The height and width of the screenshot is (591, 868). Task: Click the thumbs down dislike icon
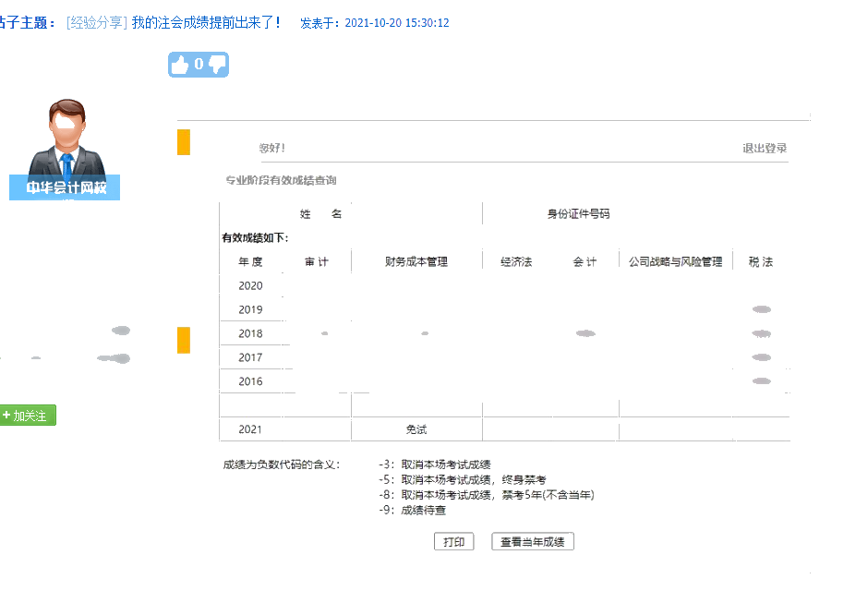click(x=215, y=64)
